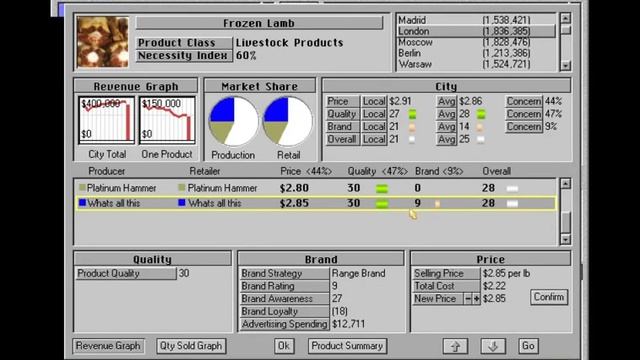This screenshot has height=360, width=640.
Task: Click the Brand <9%> column header
Action: [x=439, y=171]
